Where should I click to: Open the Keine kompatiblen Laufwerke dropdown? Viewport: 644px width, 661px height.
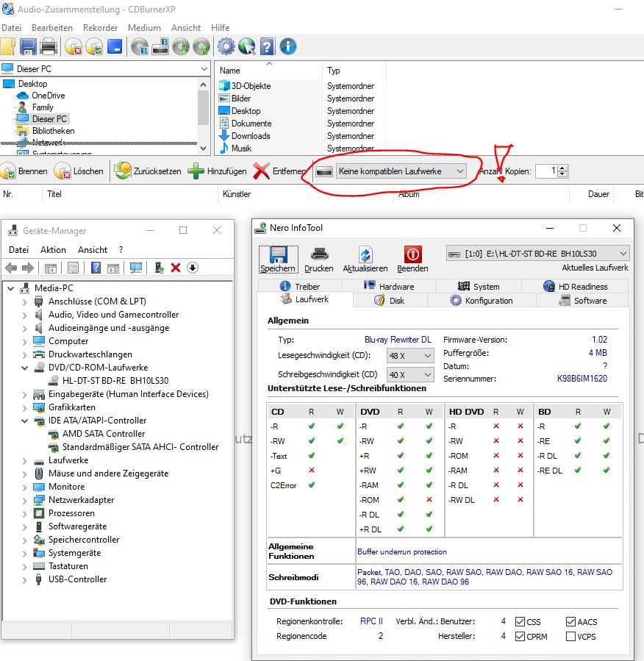(401, 171)
